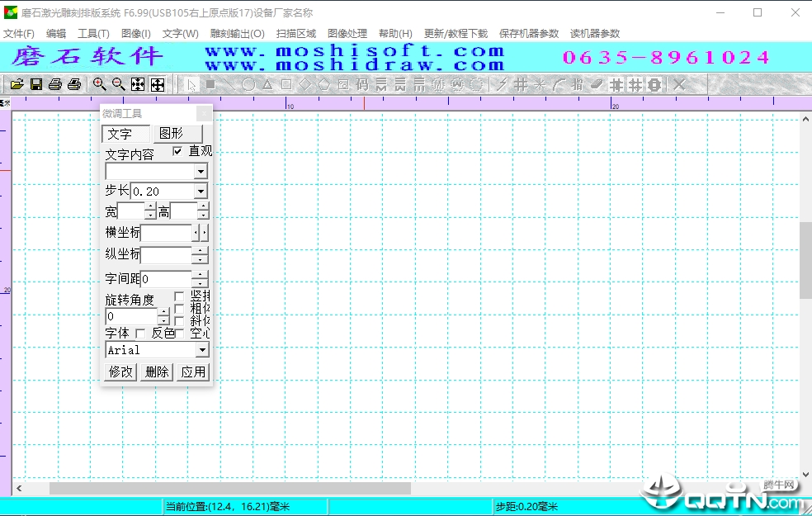This screenshot has height=516, width=812.
Task: Click the 应用 button
Action: click(x=194, y=372)
